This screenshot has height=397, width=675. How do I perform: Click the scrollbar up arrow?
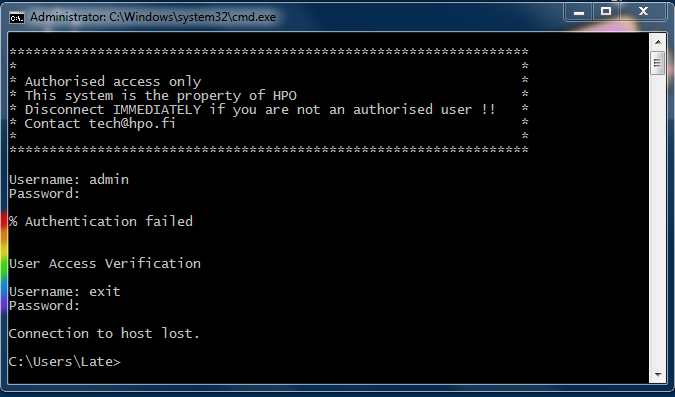657,42
